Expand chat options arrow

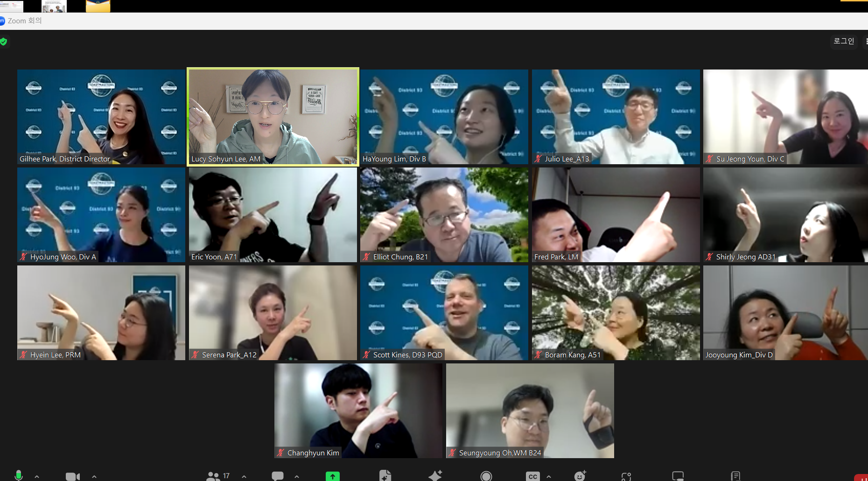pyautogui.click(x=297, y=476)
